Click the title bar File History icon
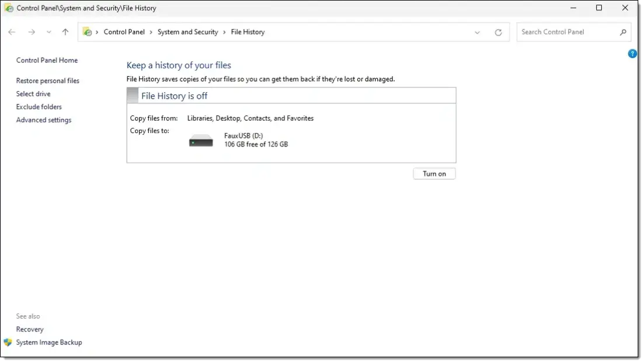Image resolution: width=644 pixels, height=363 pixels. (x=9, y=8)
